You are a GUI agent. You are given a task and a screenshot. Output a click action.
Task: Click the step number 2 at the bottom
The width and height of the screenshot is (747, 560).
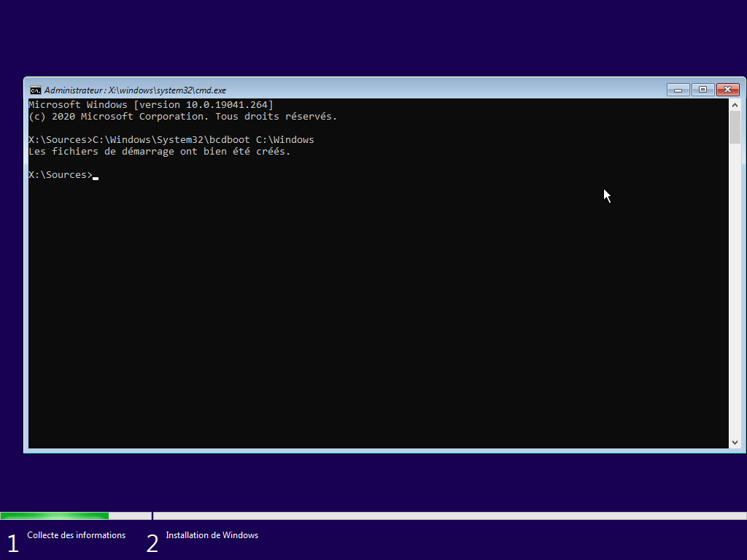coord(152,543)
